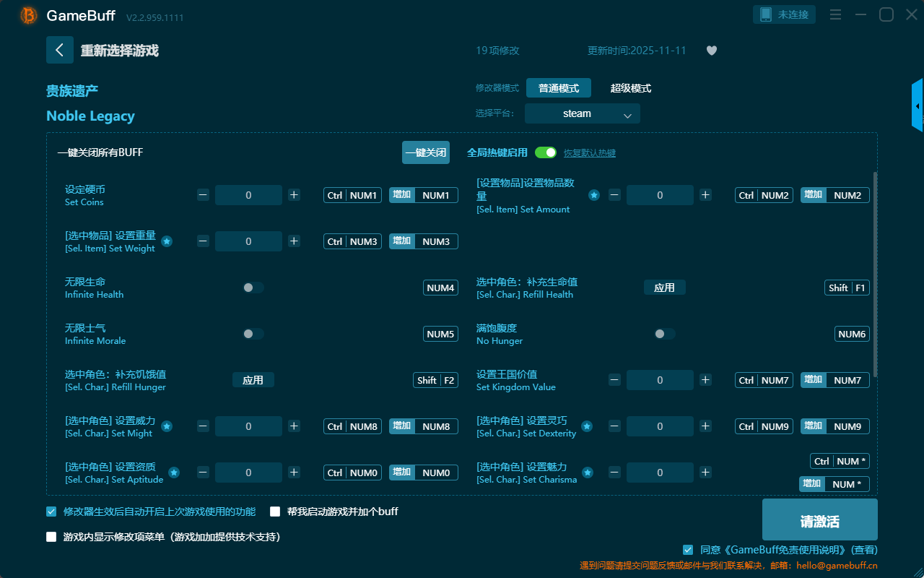Screen dimensions: 924x578
Task: Turn off the global hotkey toggle
Action: pos(546,152)
